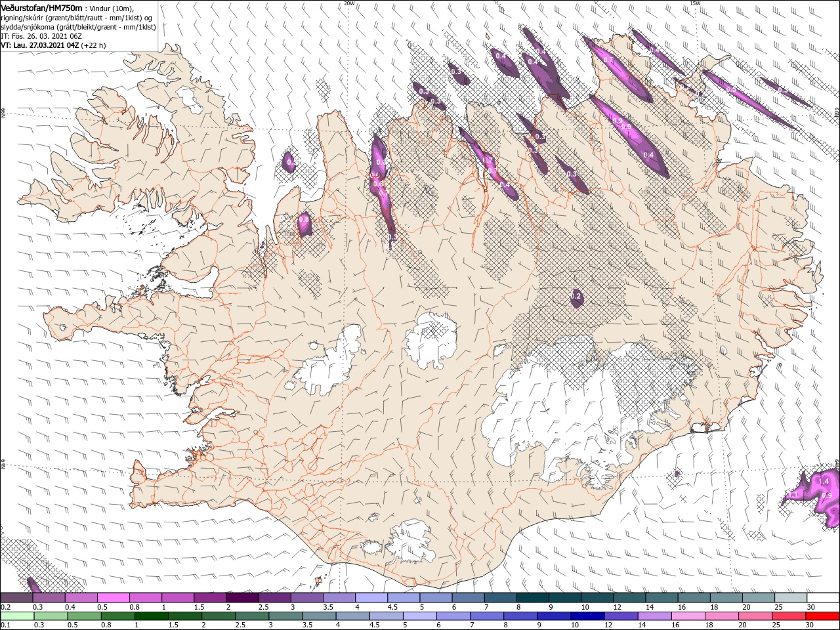
Task: Pick the 0.3 swatch on the purple snow scale
Action: click(x=49, y=598)
